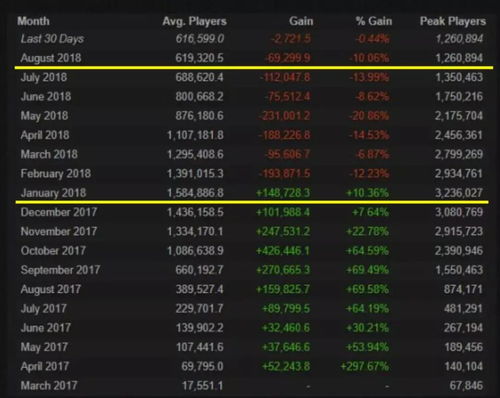Screen dimensions: 500x398
Task: Select the Last 30 Days row label
Action: [x=52, y=39]
